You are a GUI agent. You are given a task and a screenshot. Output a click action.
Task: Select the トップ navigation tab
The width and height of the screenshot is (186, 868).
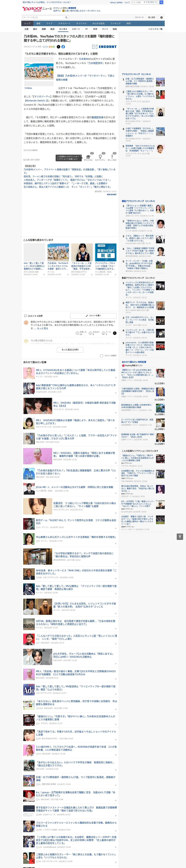(27, 24)
